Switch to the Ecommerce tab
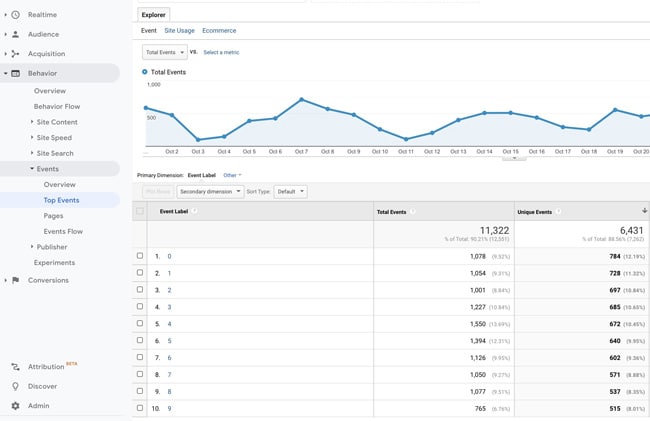This screenshot has height=421, width=650. (219, 31)
